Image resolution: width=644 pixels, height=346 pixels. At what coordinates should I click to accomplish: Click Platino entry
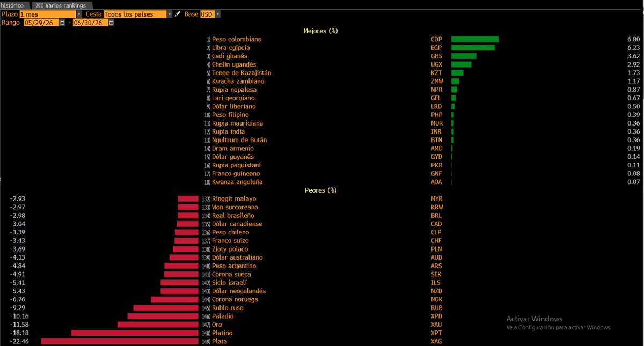point(222,333)
